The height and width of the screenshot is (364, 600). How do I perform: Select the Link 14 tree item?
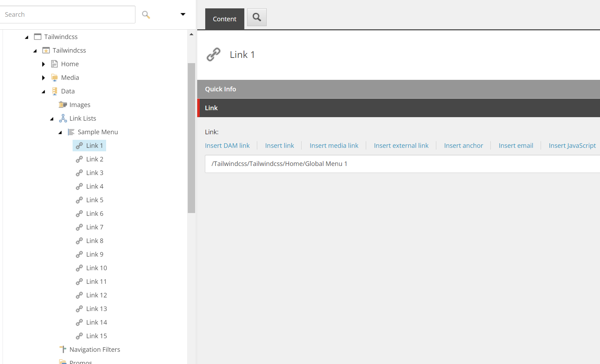tap(96, 322)
